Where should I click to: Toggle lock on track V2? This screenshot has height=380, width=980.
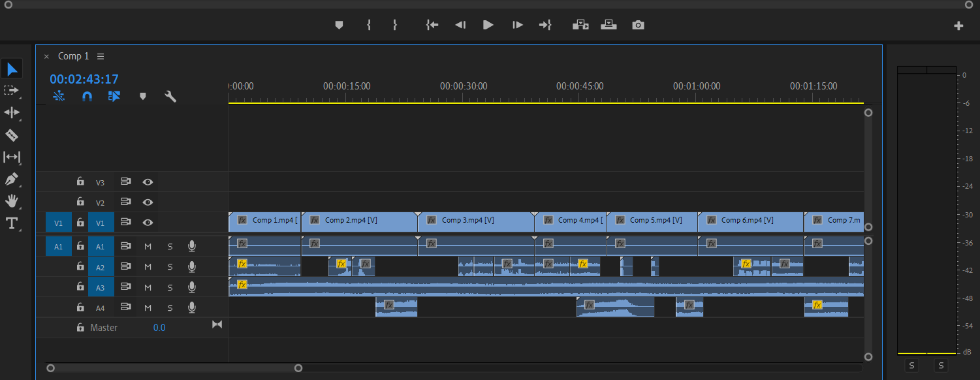pos(80,202)
